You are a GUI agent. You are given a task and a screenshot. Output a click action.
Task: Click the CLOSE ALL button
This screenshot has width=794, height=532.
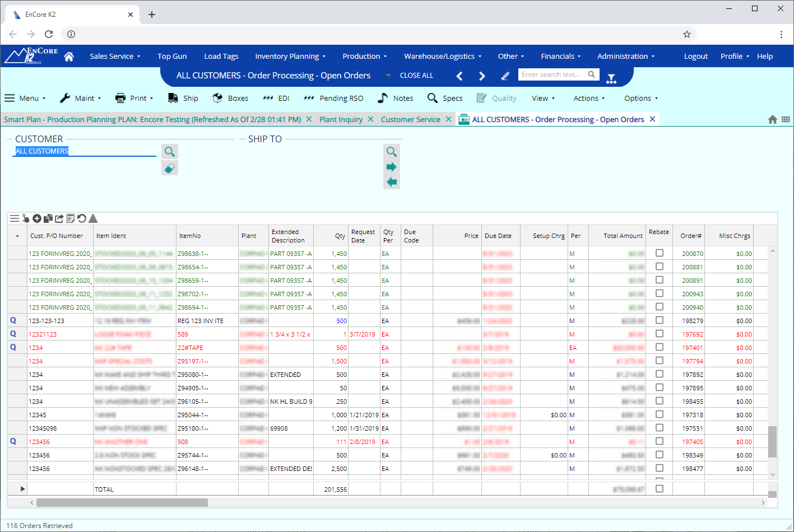coord(416,76)
